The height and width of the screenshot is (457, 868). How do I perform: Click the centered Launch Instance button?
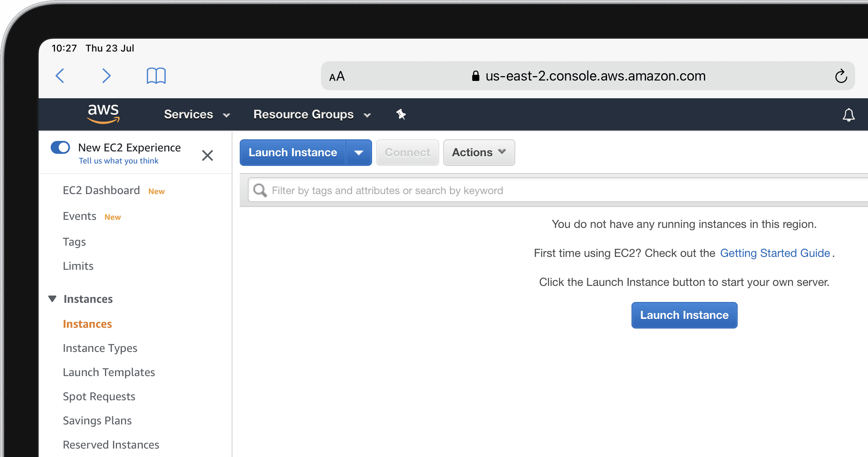[684, 315]
